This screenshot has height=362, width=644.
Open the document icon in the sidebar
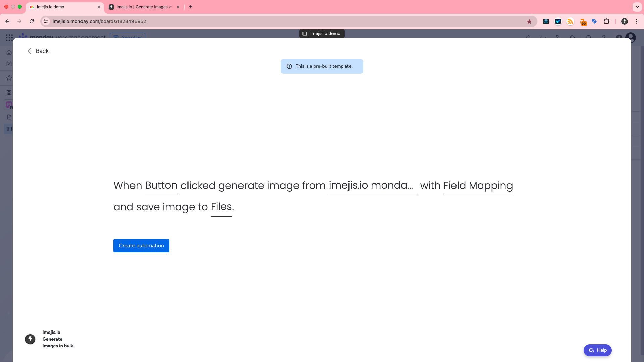coord(9,117)
